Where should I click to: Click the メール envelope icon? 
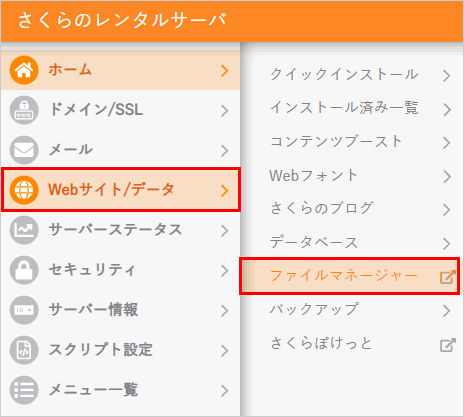(x=24, y=150)
